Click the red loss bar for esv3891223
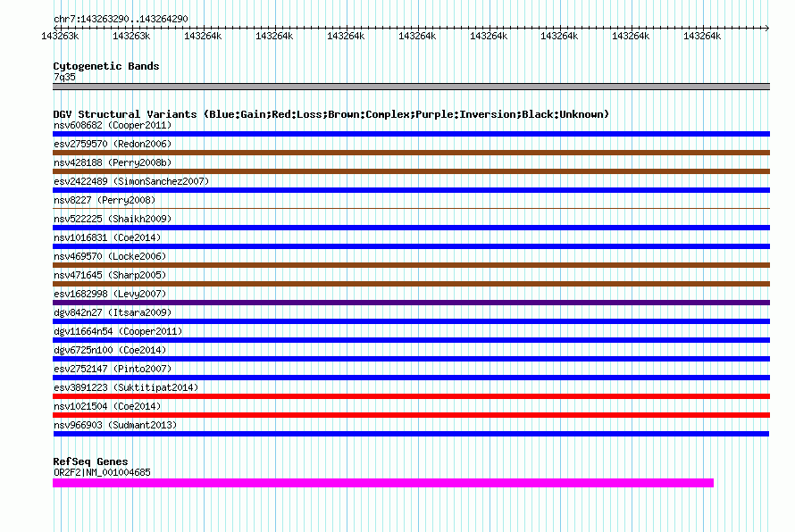 click(x=411, y=396)
